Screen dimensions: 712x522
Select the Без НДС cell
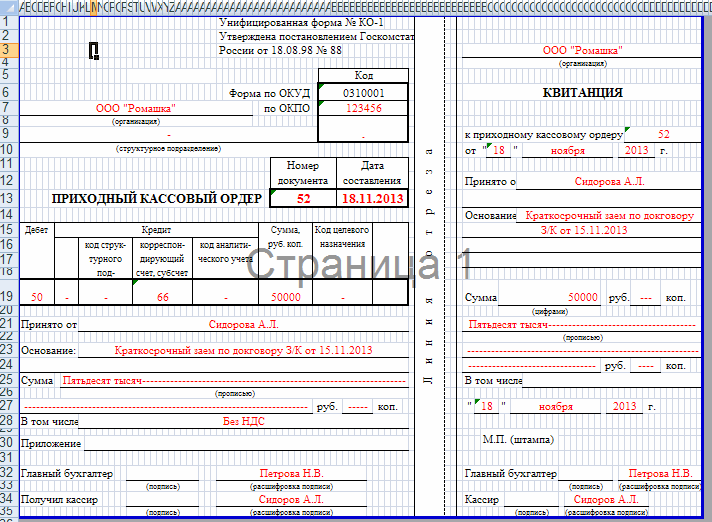coord(243,421)
